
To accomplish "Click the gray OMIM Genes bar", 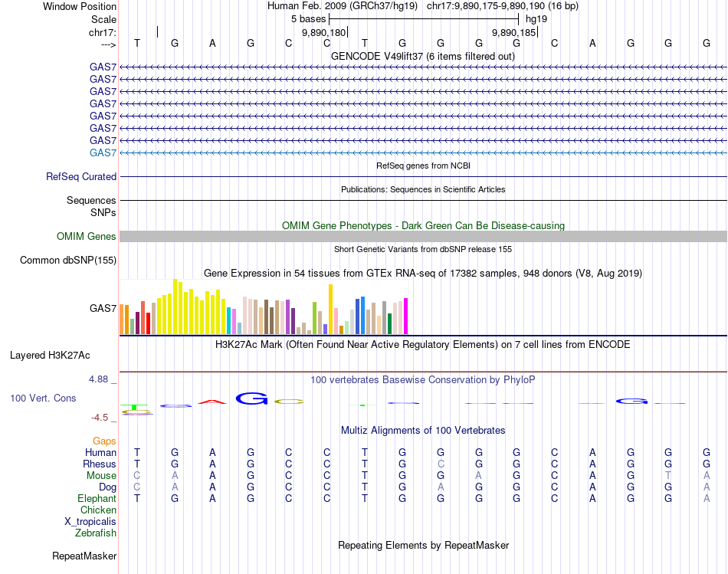I will pyautogui.click(x=423, y=236).
